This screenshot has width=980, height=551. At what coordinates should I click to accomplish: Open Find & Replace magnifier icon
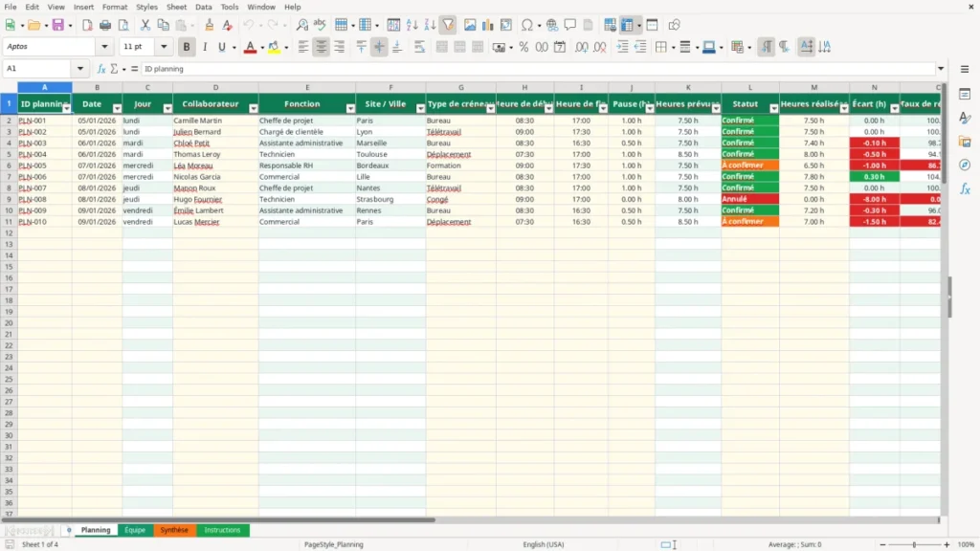point(301,25)
